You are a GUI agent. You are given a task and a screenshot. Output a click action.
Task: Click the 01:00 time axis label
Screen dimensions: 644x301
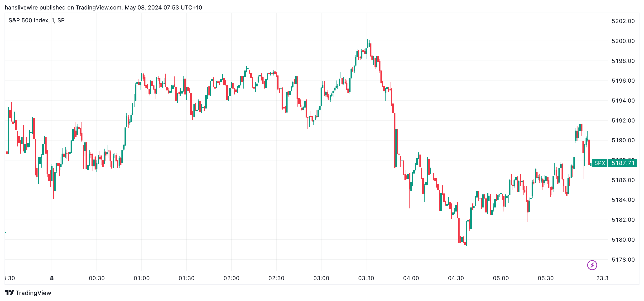pyautogui.click(x=141, y=278)
